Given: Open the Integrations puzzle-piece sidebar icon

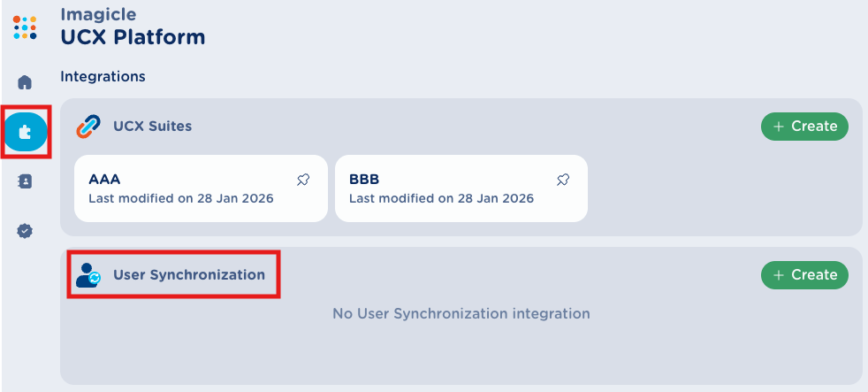Looking at the screenshot, I should point(26,132).
